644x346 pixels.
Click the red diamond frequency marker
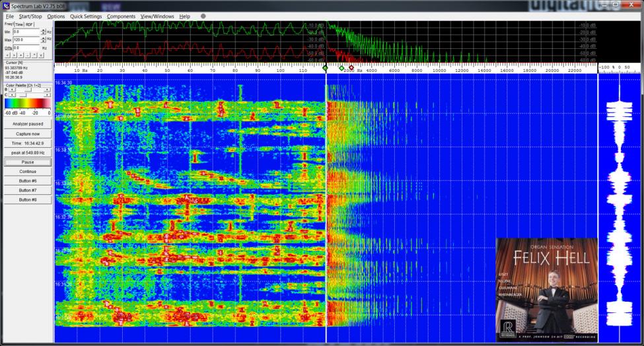[x=351, y=67]
